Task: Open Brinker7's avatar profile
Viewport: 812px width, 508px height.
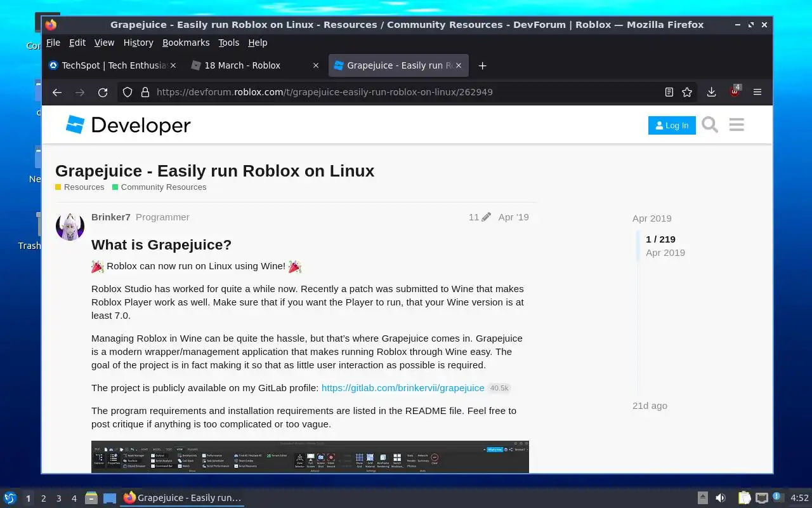Action: click(x=70, y=227)
